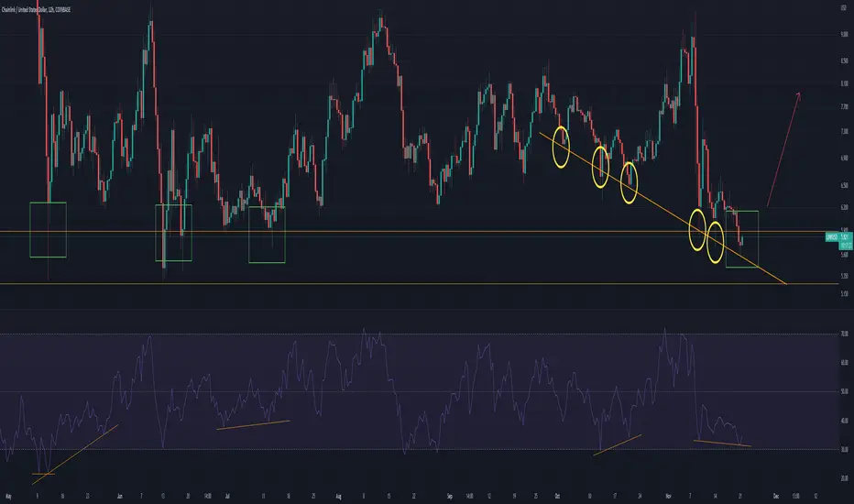The height and width of the screenshot is (504, 854).
Task: Click the Chainlink / United States Dollar chart title
Action: point(36,10)
